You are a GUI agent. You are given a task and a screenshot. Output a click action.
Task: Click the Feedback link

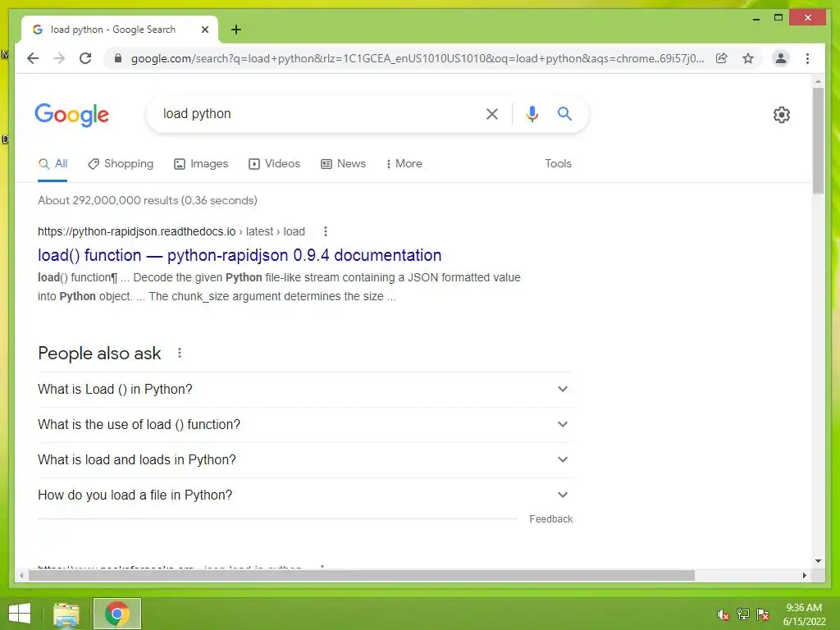point(550,519)
